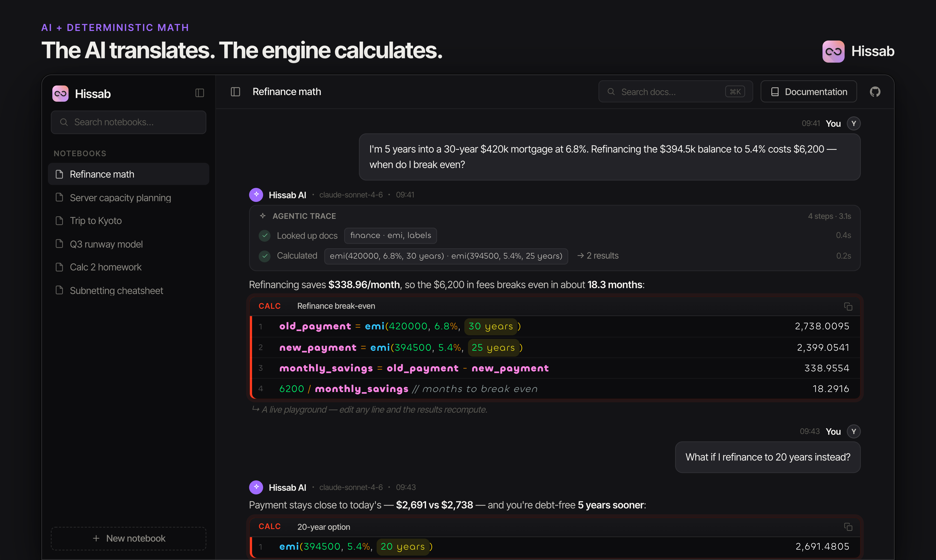The width and height of the screenshot is (936, 560).
Task: Open the GitHub repository icon
Action: (x=875, y=92)
